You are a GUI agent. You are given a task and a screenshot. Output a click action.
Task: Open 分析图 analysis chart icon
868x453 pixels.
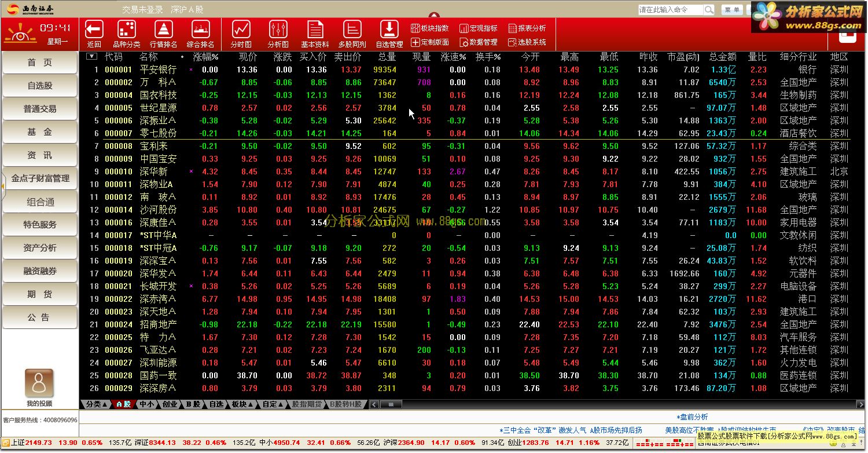click(278, 29)
